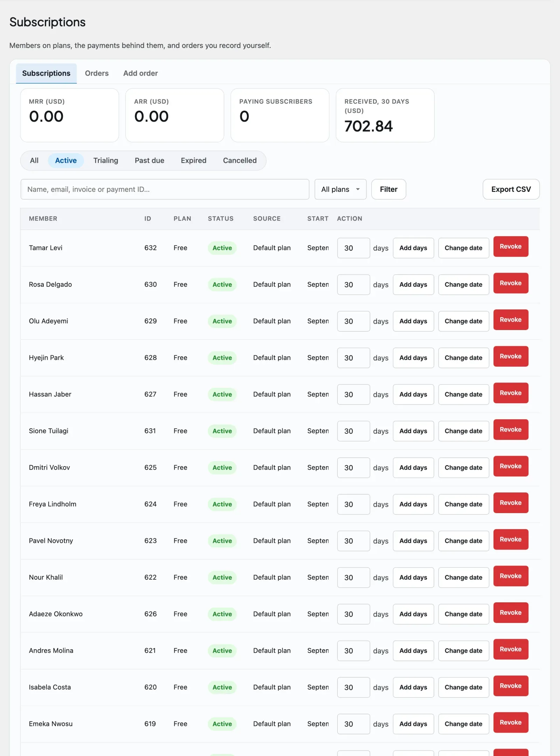Click the Filter button
Viewport: 560px width, 756px height.
[388, 189]
